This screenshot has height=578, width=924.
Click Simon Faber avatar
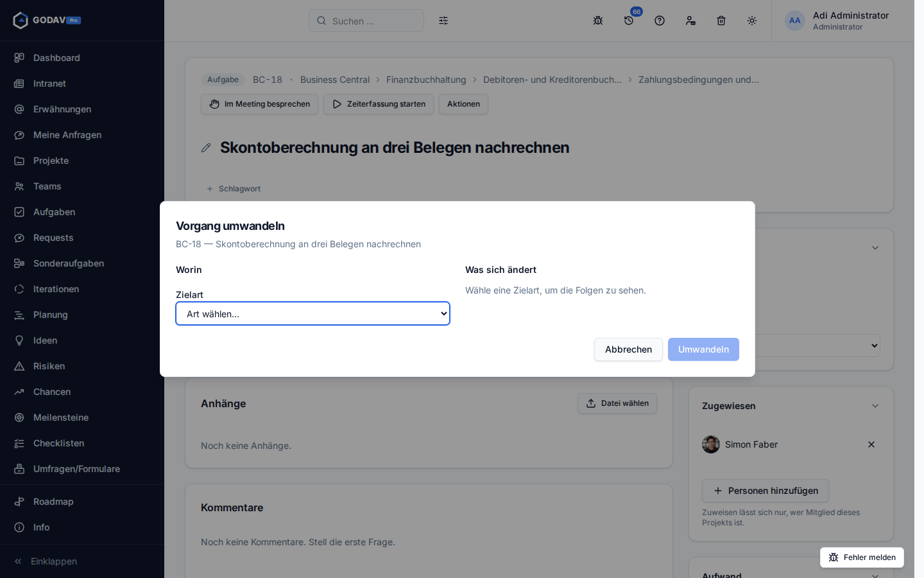click(x=711, y=444)
